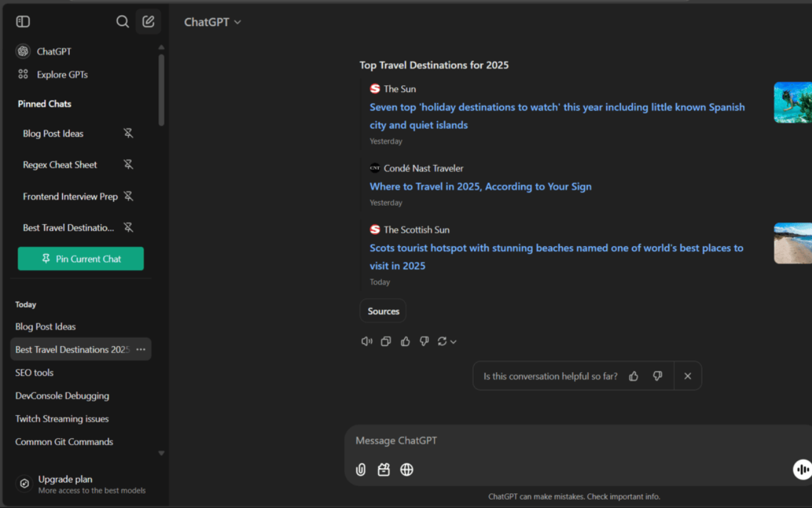
Task: Click the Upgrade plan option
Action: click(x=81, y=484)
